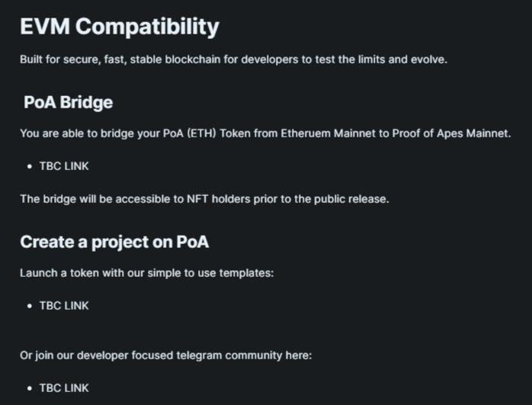532x405 pixels.
Task: Click the bullet dot before the first TBC LINK
Action: pos(30,166)
